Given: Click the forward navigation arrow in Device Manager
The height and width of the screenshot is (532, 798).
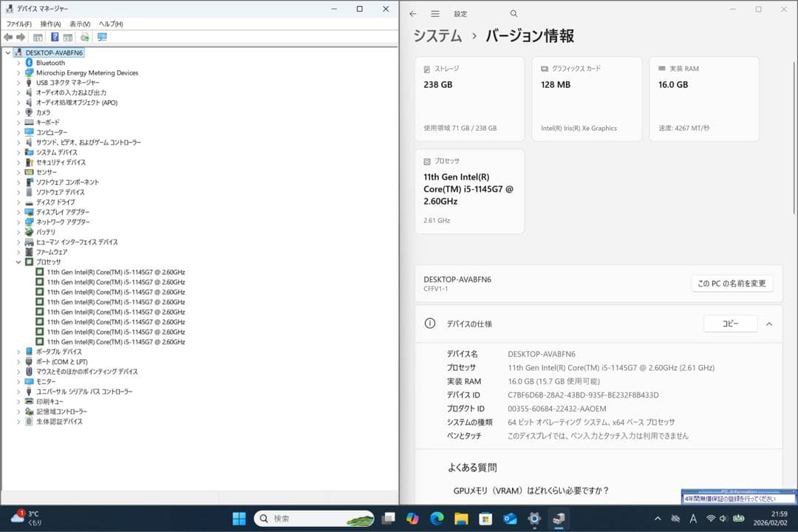Looking at the screenshot, I should [20, 37].
